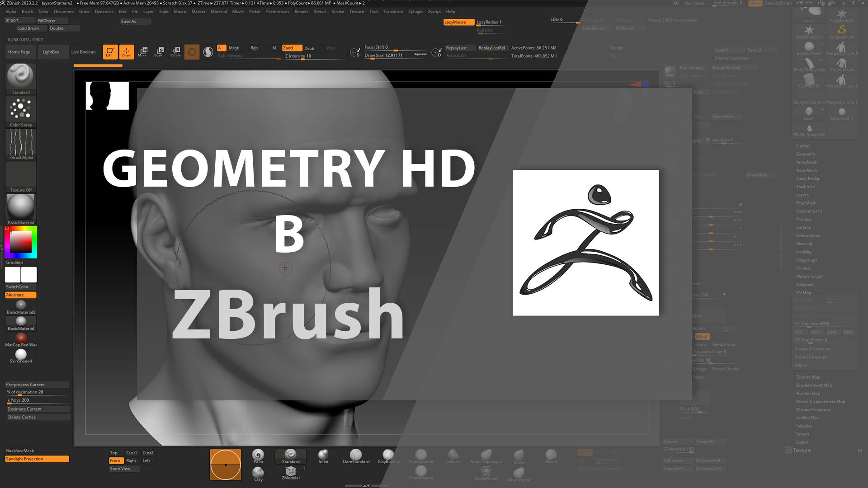Image resolution: width=868 pixels, height=488 pixels.
Task: Pick a color in the color picker square
Action: coord(21,242)
